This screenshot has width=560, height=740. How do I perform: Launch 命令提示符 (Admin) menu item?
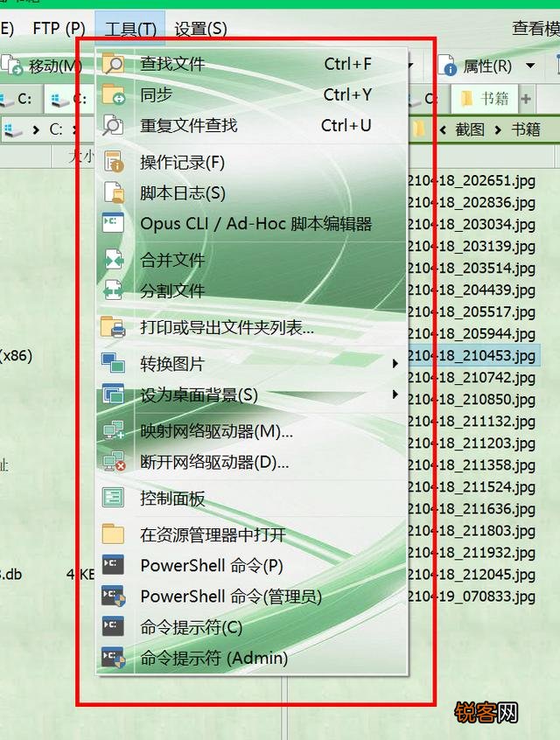point(252,658)
